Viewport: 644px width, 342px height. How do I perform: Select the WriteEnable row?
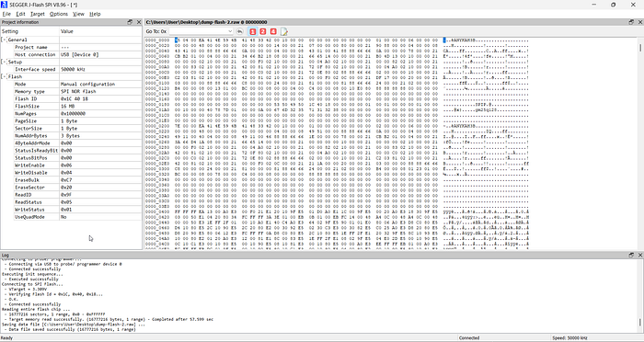[71, 165]
